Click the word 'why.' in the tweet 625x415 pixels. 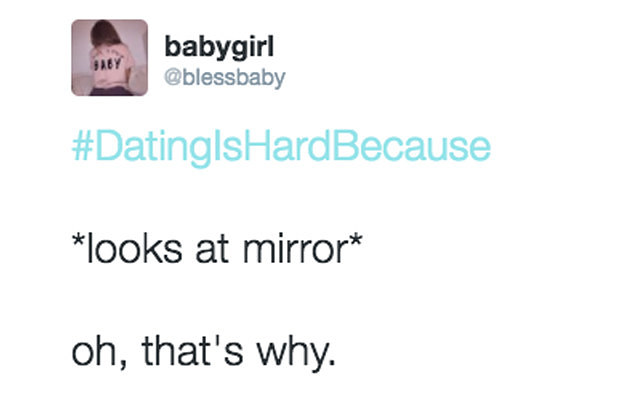(x=296, y=353)
